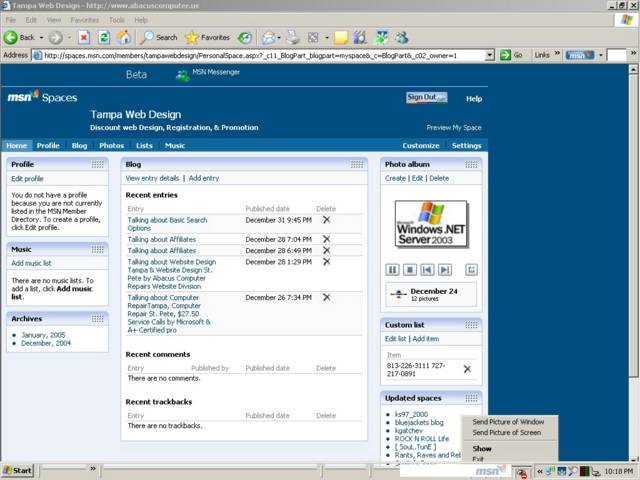Viewport: 640px width, 480px height.
Task: Open the Search toolbar button
Action: tap(158, 38)
